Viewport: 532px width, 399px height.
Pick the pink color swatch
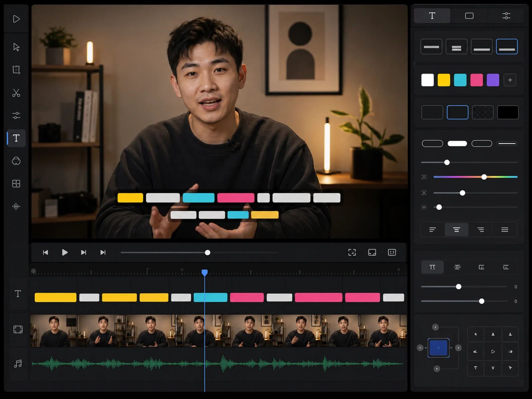[476, 80]
